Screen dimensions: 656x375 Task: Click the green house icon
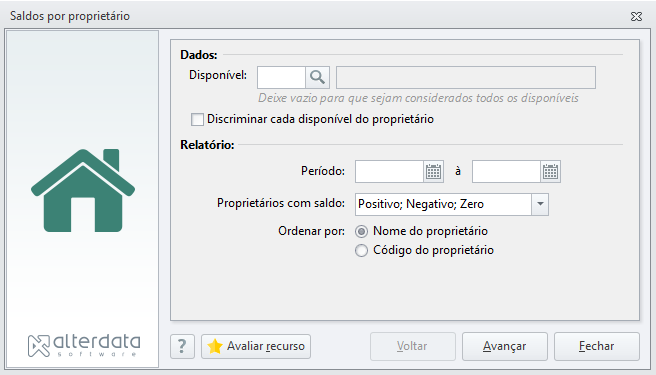click(x=83, y=190)
